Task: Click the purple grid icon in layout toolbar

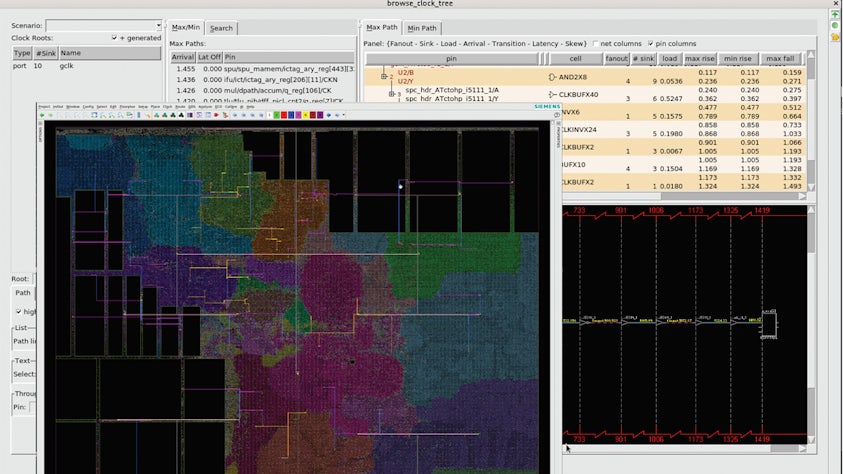Action: coord(190,115)
